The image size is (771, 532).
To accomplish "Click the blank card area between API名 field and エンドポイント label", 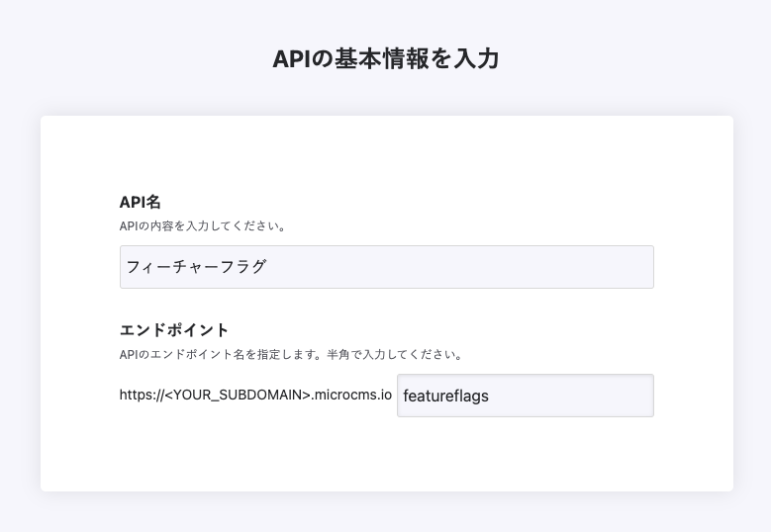I will click(x=386, y=305).
